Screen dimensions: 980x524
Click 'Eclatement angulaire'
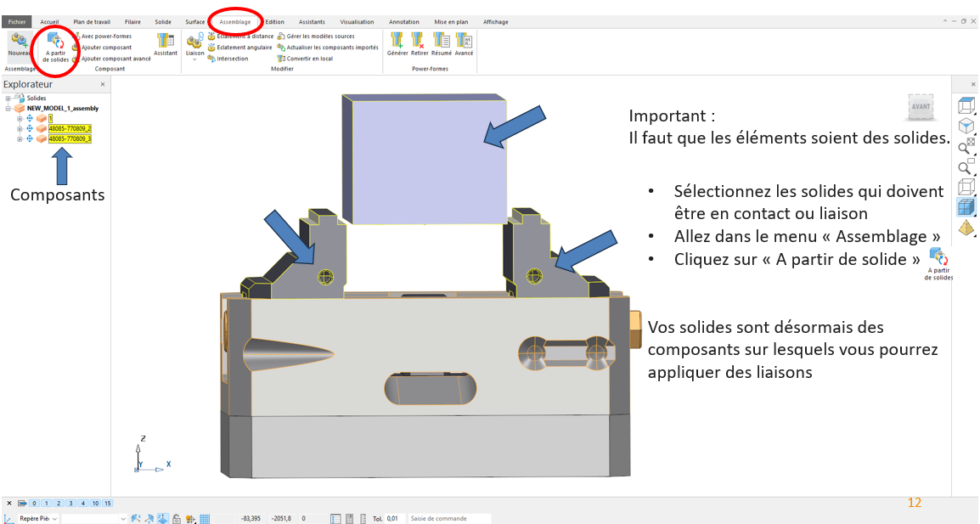[x=240, y=48]
